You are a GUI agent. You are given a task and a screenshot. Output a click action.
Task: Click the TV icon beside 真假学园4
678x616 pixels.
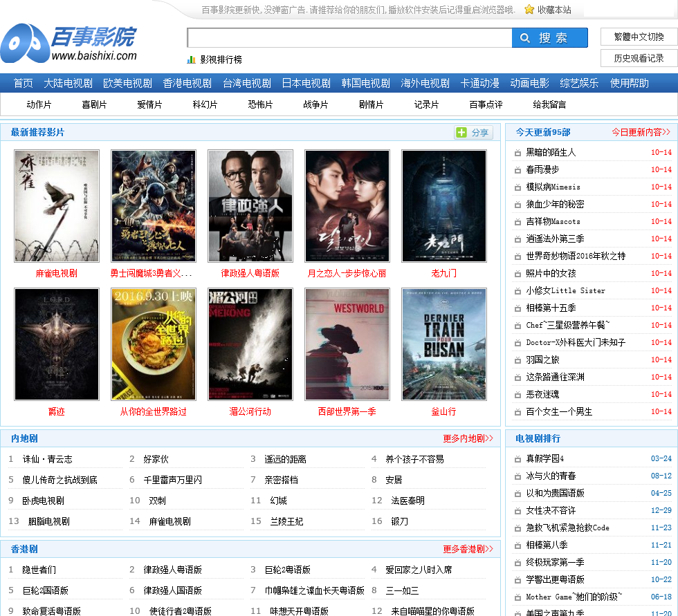[x=517, y=459]
